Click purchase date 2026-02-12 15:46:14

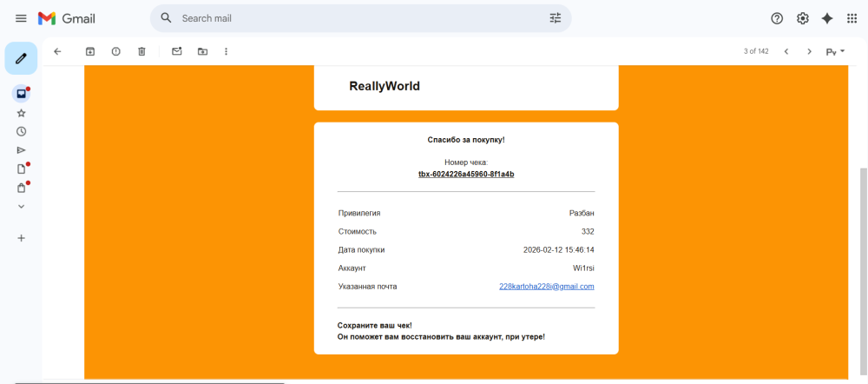coord(559,250)
